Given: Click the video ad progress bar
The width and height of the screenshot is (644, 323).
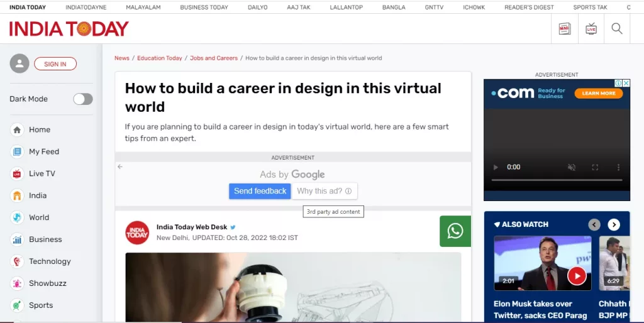Looking at the screenshot, I should pyautogui.click(x=556, y=180).
